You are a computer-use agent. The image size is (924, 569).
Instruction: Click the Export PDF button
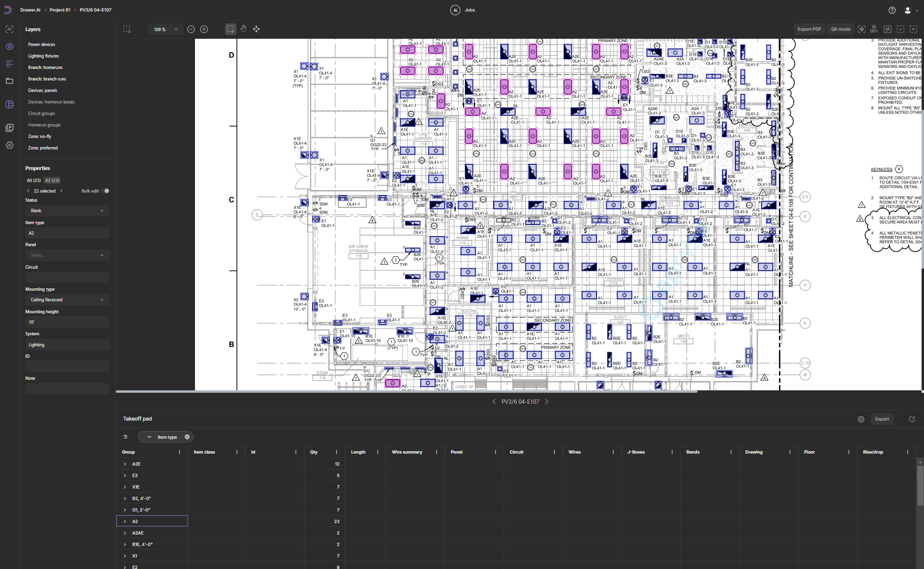coord(809,29)
